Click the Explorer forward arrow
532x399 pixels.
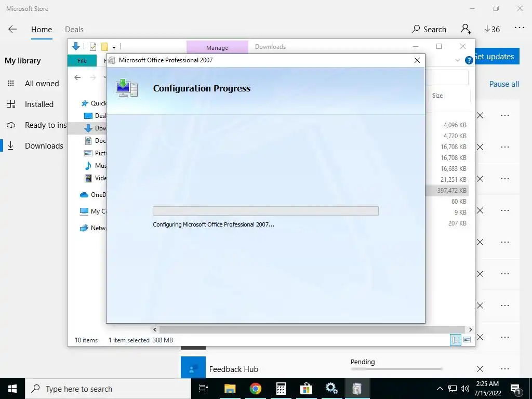pyautogui.click(x=93, y=78)
